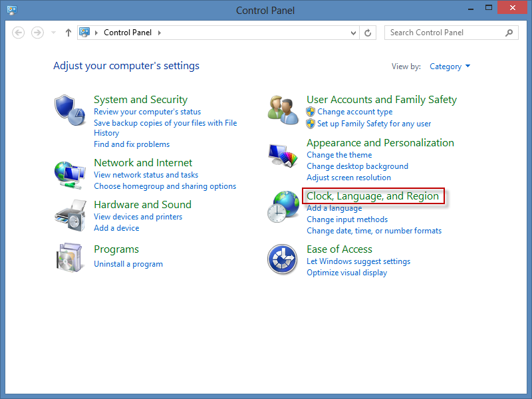The width and height of the screenshot is (532, 399).
Task: Select the Programs disc box icon
Action: pyautogui.click(x=69, y=257)
